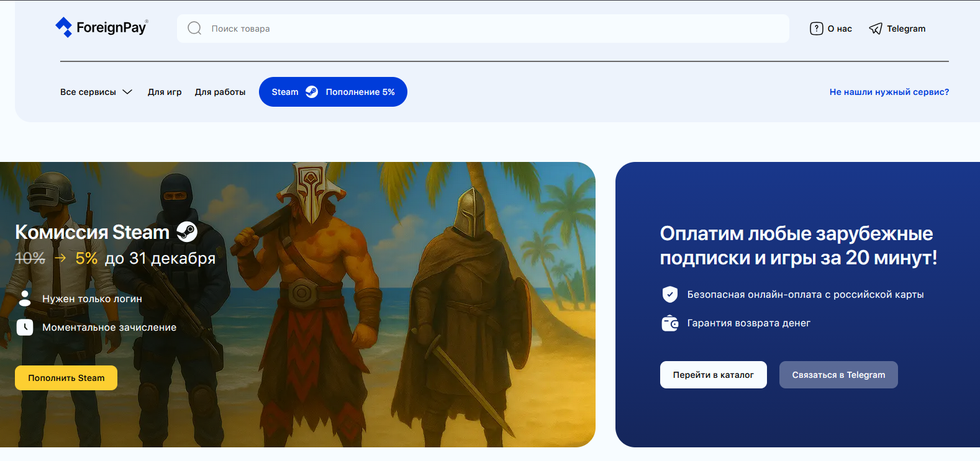Viewport: 980px width, 461px height.
Task: Open the Для работы section
Action: [x=220, y=92]
